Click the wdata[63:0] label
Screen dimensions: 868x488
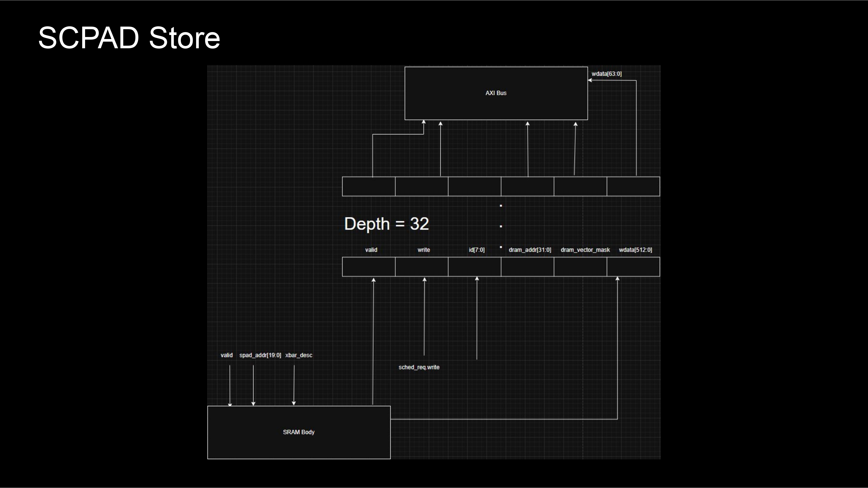coord(606,74)
